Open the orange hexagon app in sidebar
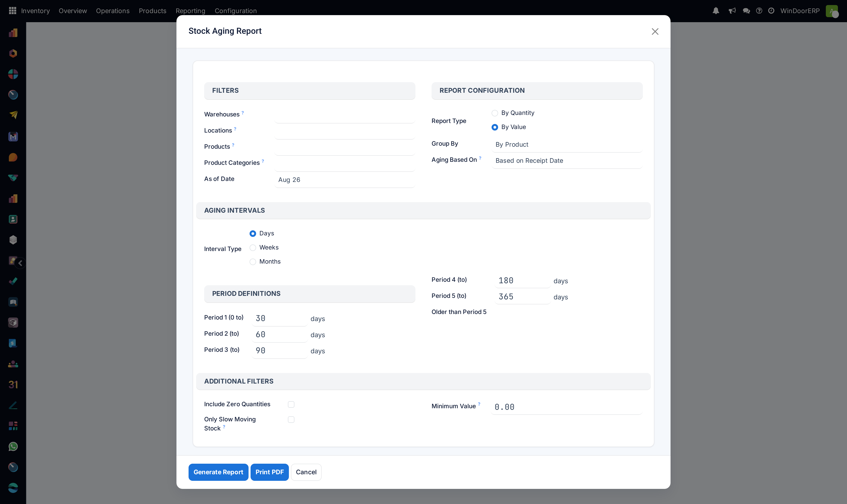 pyautogui.click(x=13, y=53)
